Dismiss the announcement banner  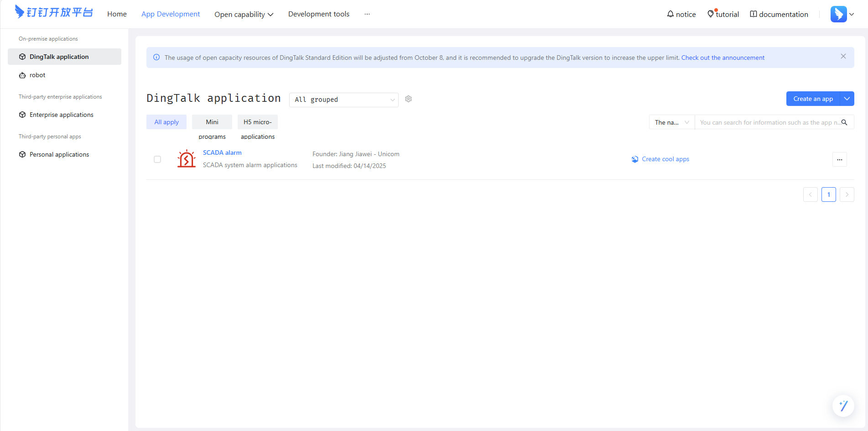click(x=843, y=57)
